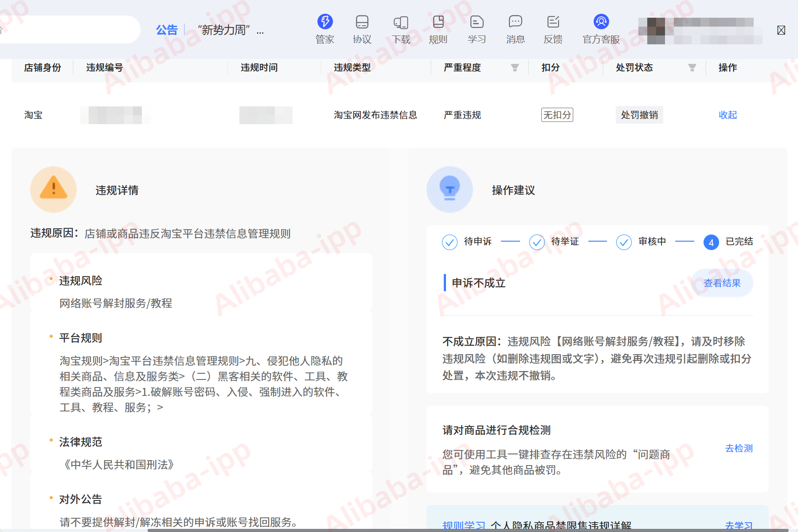Open the "新势力周" announcement
Image resolution: width=798 pixels, height=532 pixels.
[231, 30]
